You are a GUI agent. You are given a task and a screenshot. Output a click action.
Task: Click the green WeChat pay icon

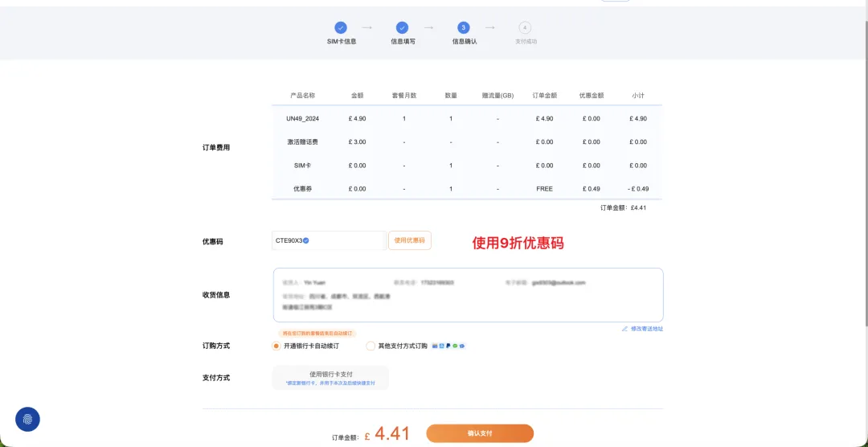click(455, 346)
